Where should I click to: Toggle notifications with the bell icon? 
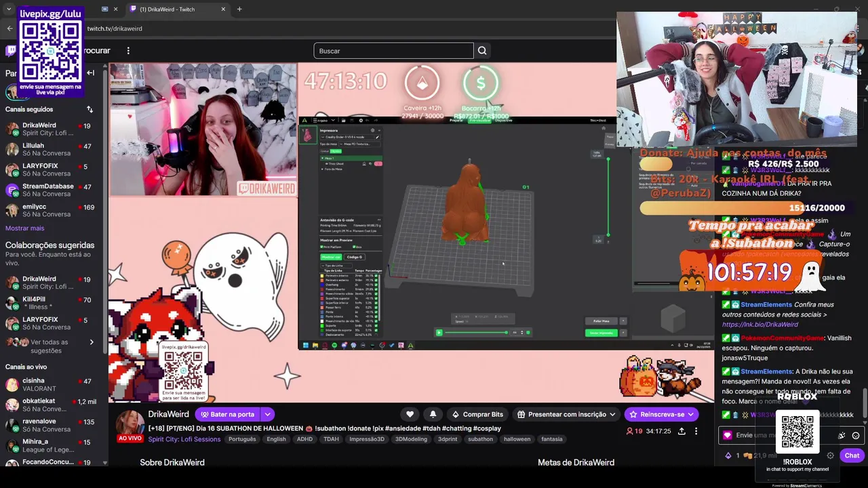pos(433,414)
